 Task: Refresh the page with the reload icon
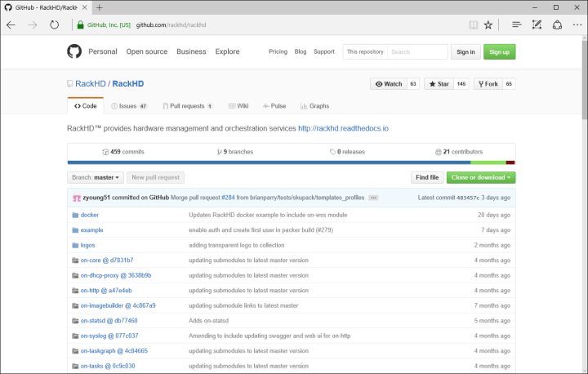tap(55, 25)
